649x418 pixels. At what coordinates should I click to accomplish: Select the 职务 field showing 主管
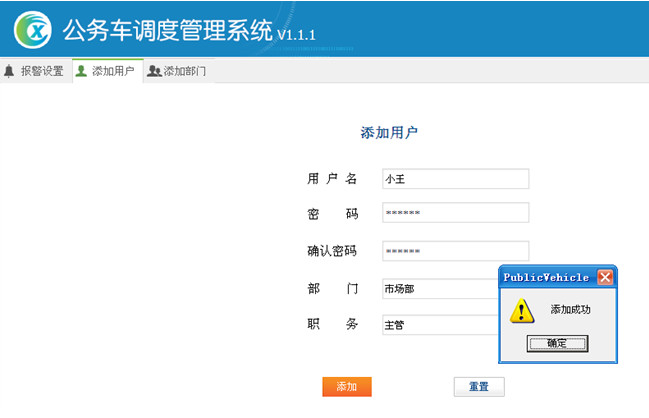coord(438,325)
